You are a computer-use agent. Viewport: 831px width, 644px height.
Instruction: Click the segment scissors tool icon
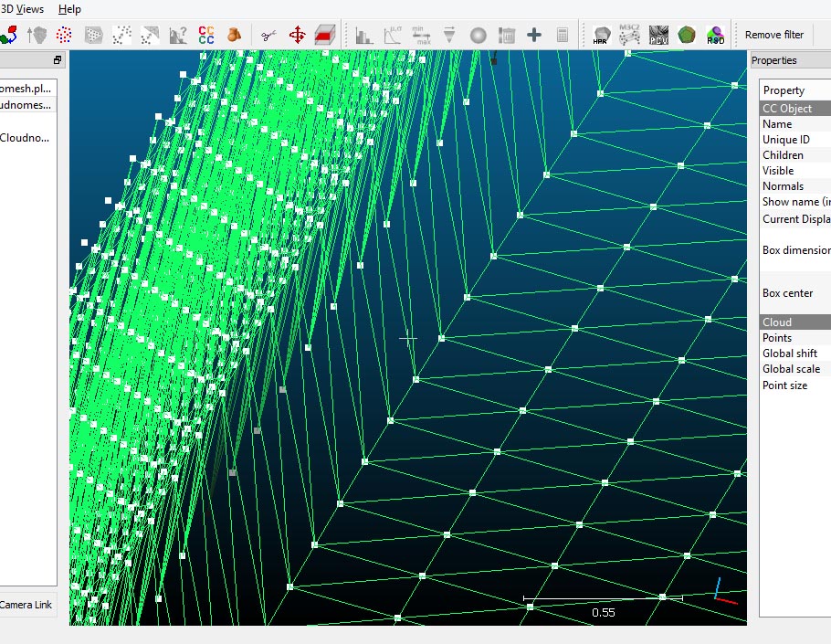click(268, 35)
